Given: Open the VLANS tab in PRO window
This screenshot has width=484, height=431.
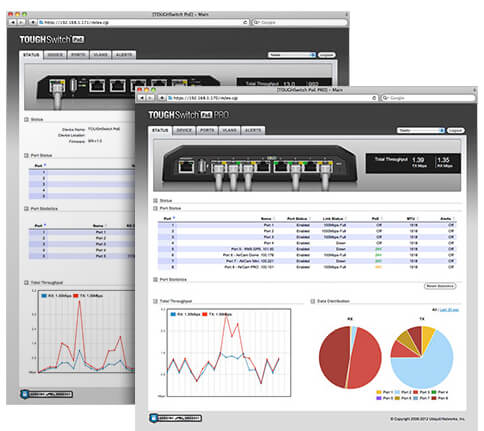Looking at the screenshot, I should pos(229,130).
